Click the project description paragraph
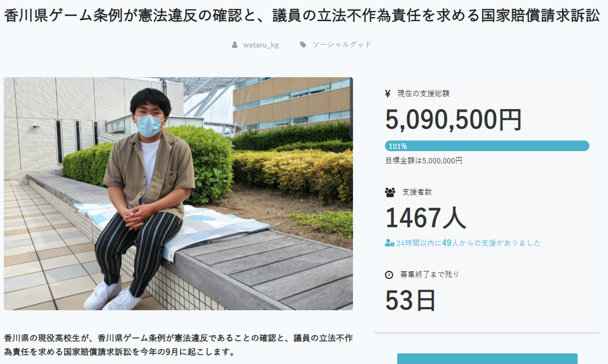This screenshot has width=608, height=364. [178, 345]
